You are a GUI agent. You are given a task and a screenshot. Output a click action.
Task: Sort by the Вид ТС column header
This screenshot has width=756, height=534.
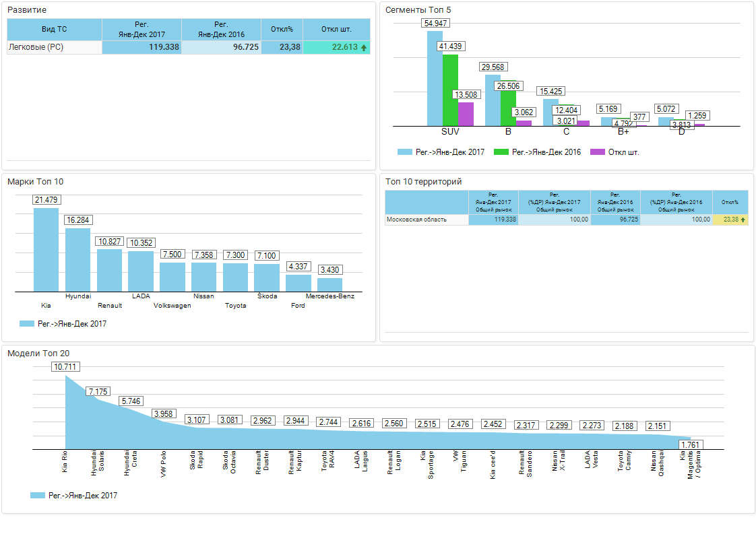(54, 30)
